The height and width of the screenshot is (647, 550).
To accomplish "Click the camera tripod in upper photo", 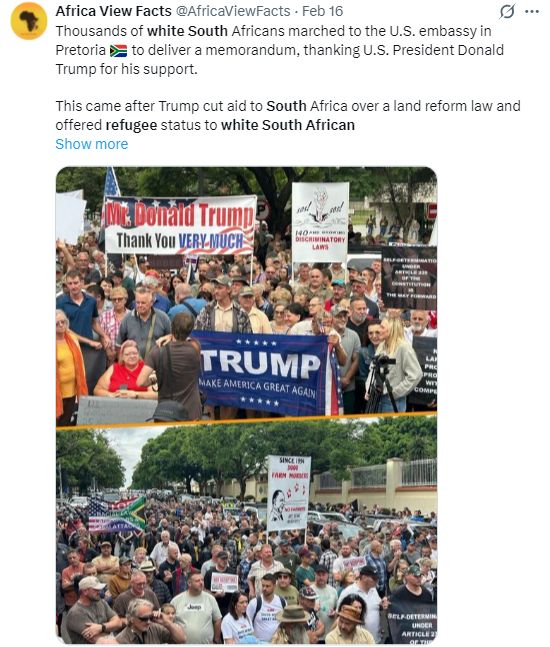I will point(381,384).
